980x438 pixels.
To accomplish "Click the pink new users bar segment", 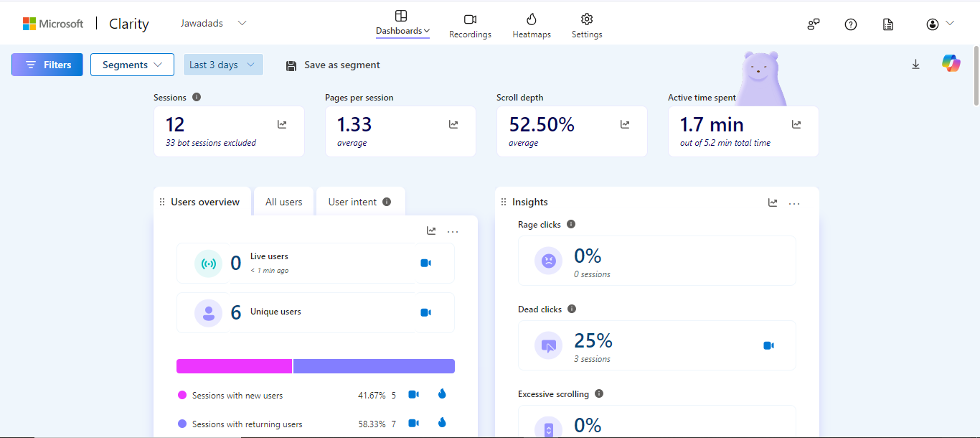I will pos(234,366).
